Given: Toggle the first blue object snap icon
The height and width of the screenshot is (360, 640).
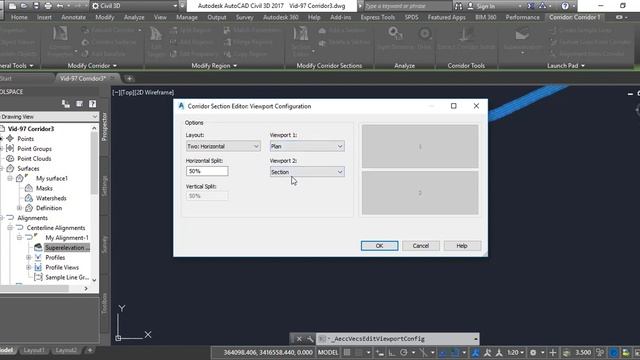Looking at the screenshot, I should tap(443, 352).
